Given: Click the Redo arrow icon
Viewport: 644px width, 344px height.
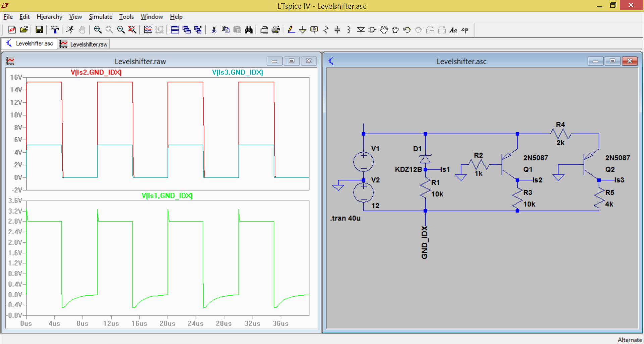Looking at the screenshot, I should tap(419, 30).
